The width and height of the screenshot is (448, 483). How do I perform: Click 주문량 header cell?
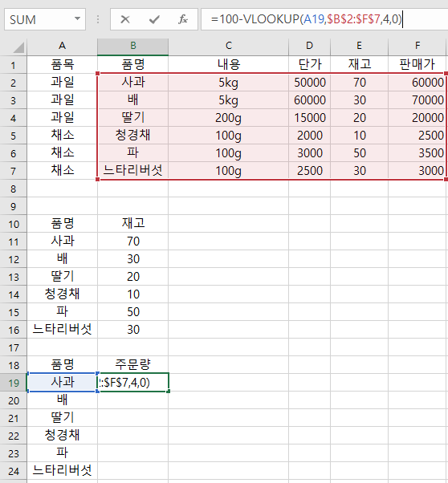pos(133,365)
